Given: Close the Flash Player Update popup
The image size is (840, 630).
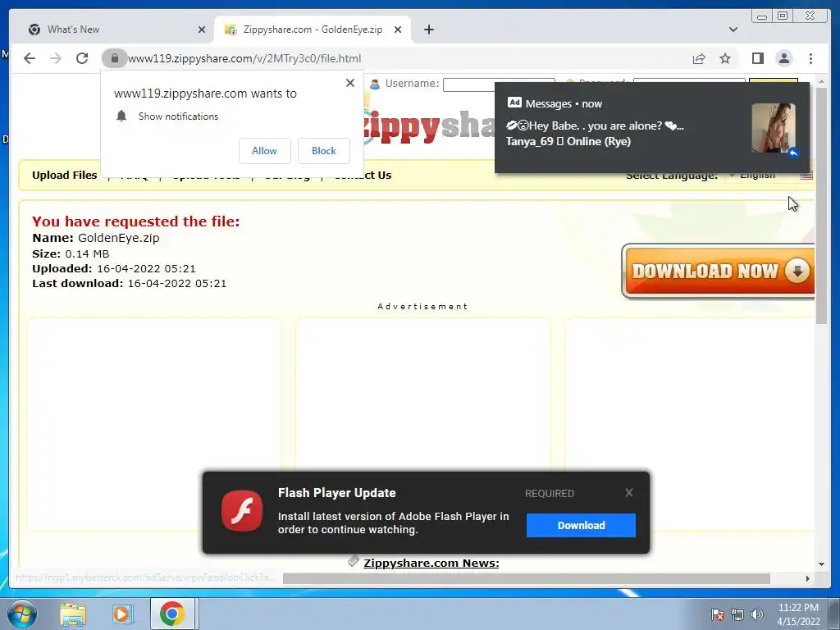Looking at the screenshot, I should point(629,492).
